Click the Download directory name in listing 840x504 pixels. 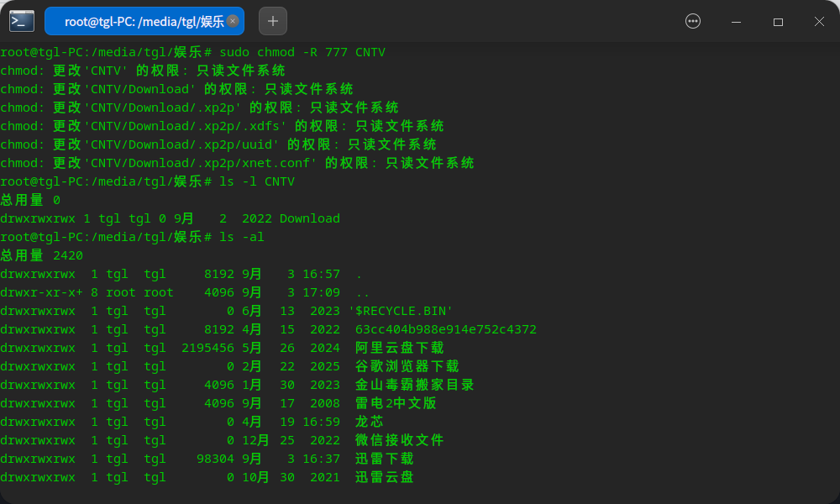tap(310, 218)
